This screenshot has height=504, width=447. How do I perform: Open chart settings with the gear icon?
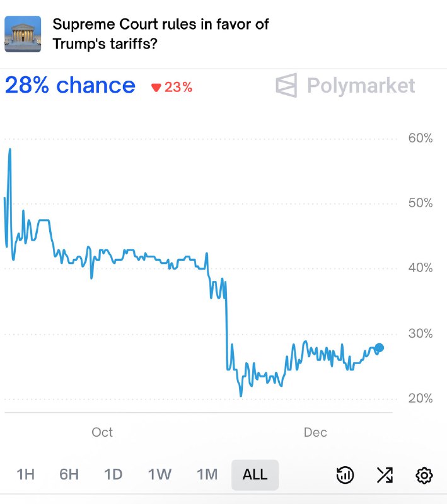pos(426,476)
